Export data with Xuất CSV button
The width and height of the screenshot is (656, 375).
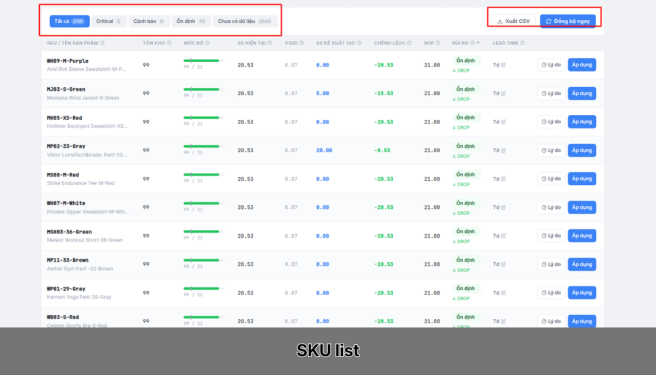click(x=513, y=21)
